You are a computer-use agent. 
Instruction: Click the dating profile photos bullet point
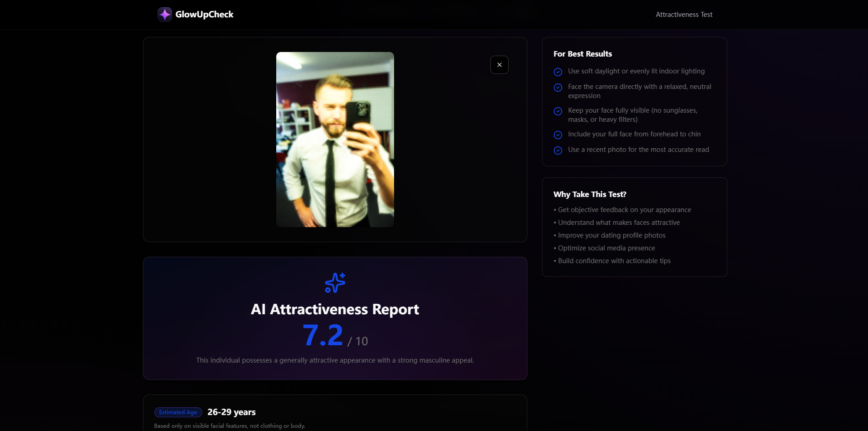610,235
